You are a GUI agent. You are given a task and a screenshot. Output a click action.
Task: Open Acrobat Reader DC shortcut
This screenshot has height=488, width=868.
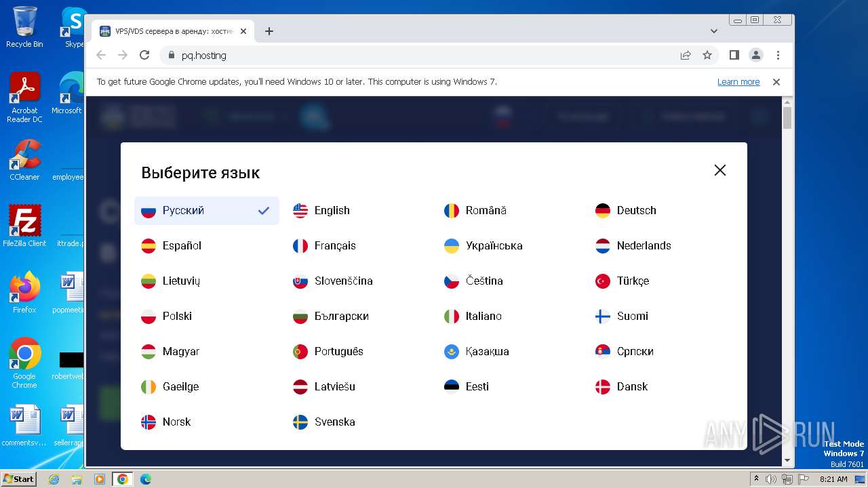[24, 98]
